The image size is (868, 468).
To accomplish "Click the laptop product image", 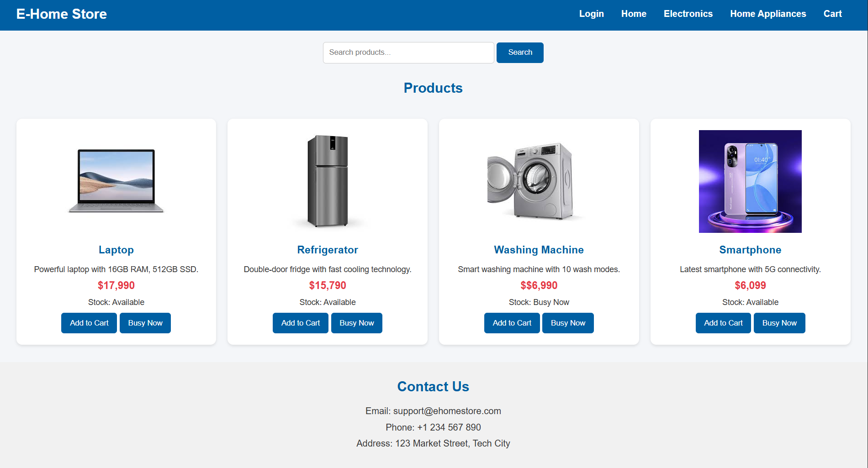I will coord(116,181).
